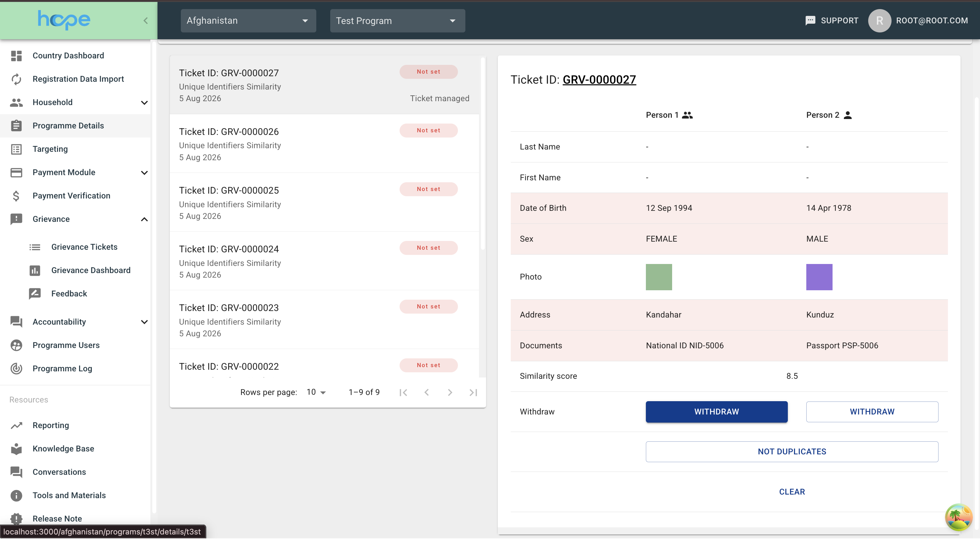The image size is (980, 539).
Task: Click the Support chat bubble icon
Action: [x=810, y=20]
